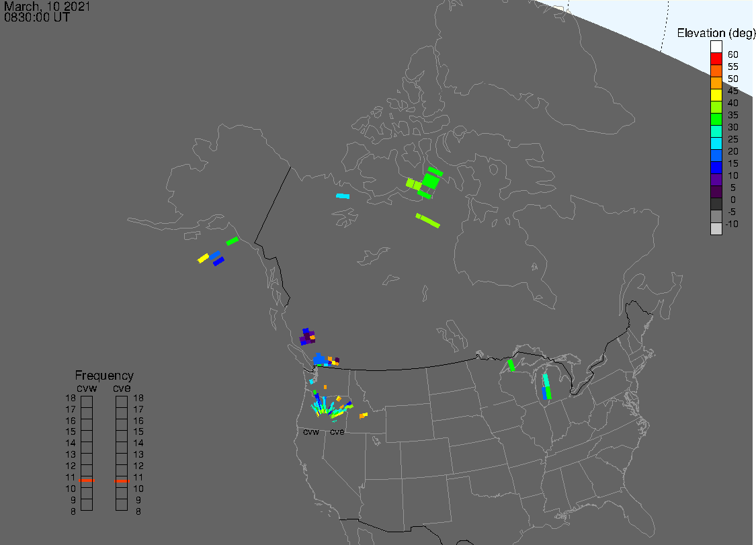The width and height of the screenshot is (756, 545).
Task: Click the yellow data patch off Alaska
Action: pos(203,258)
